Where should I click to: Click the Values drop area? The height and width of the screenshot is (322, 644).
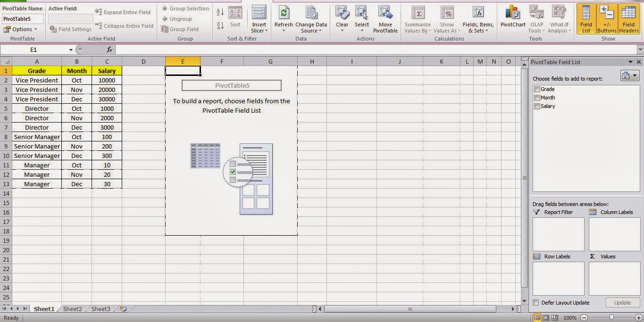tap(614, 279)
